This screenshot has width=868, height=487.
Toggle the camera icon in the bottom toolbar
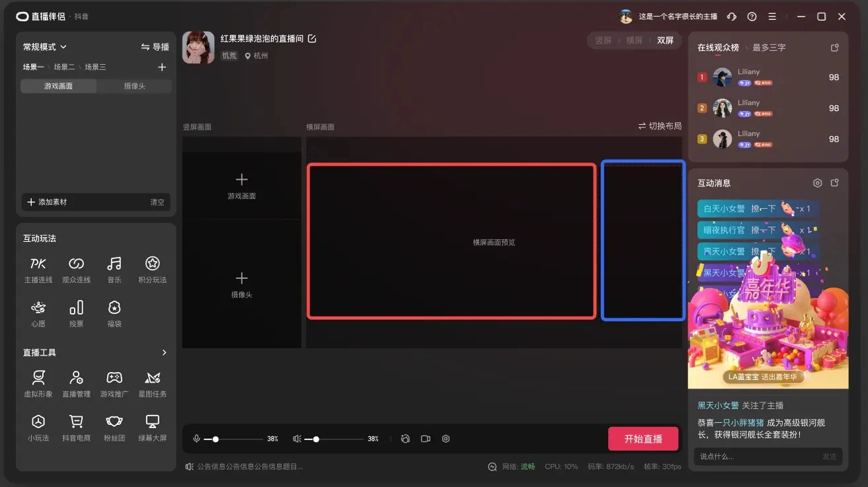tap(426, 439)
